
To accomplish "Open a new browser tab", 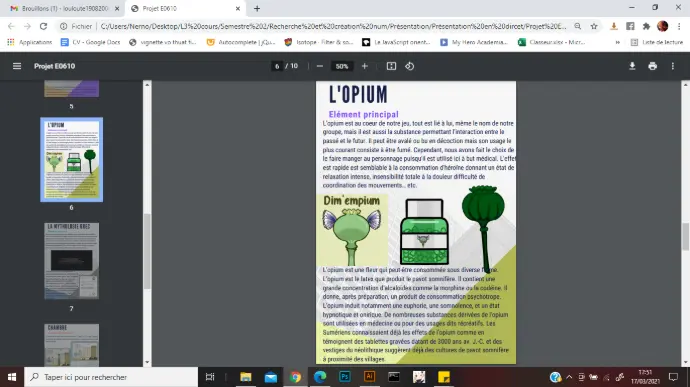I will (257, 8).
